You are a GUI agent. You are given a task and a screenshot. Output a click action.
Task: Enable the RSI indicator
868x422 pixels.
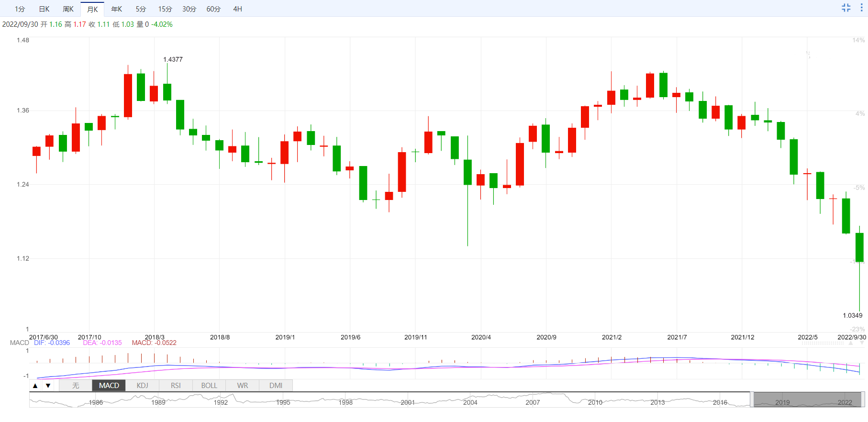[x=176, y=386]
